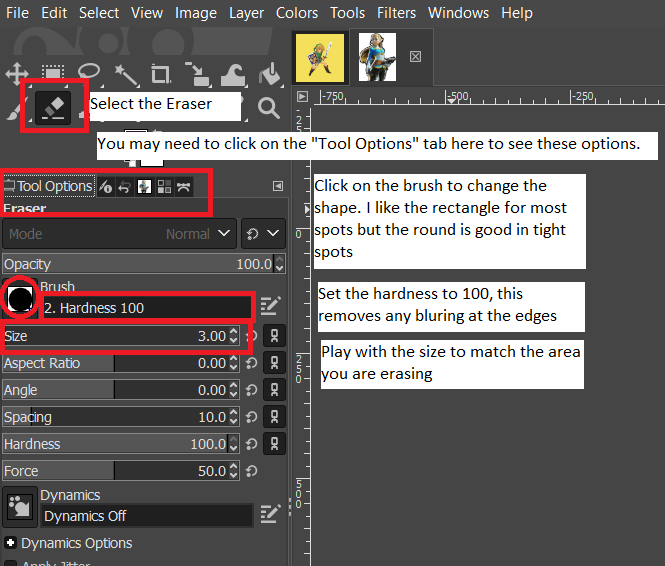Toggle link Angle to brush default
665x566 pixels.
click(x=274, y=390)
